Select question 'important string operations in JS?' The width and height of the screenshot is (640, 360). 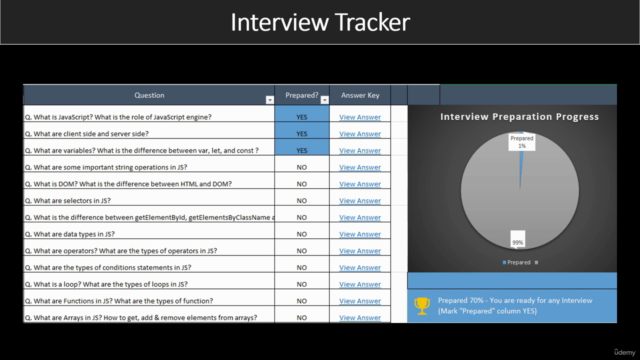pyautogui.click(x=149, y=164)
